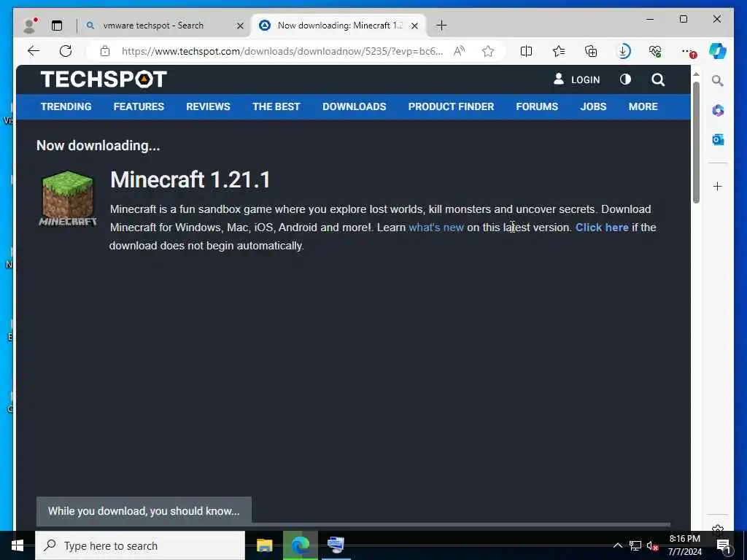Toggle TechSpot dark/light theme icon

pos(625,79)
